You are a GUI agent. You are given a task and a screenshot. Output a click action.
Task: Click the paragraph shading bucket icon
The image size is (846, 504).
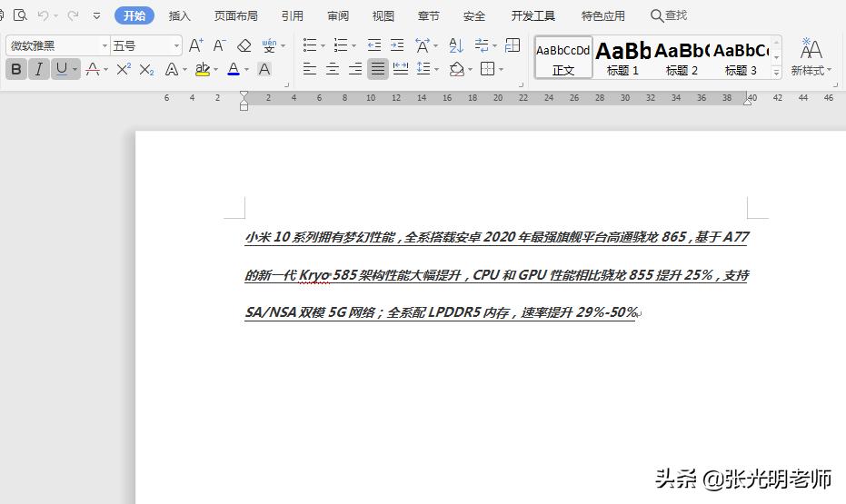pos(456,69)
